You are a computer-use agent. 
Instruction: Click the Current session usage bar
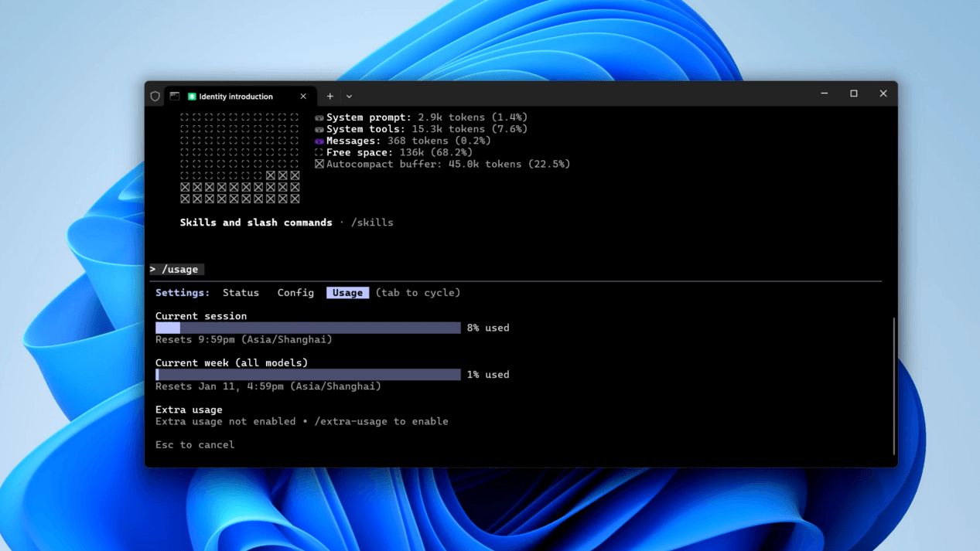coord(308,328)
